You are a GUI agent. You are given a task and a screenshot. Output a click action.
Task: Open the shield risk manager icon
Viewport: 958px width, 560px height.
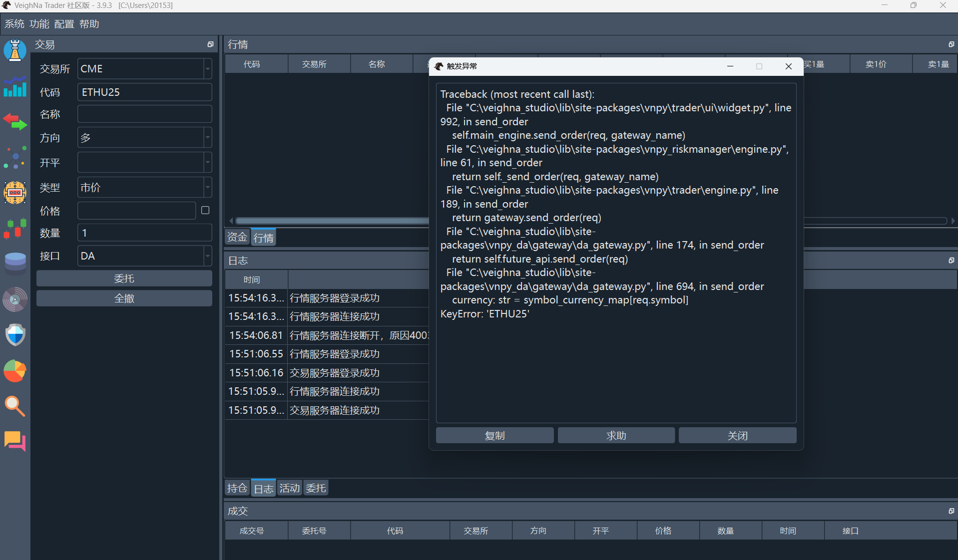(15, 335)
